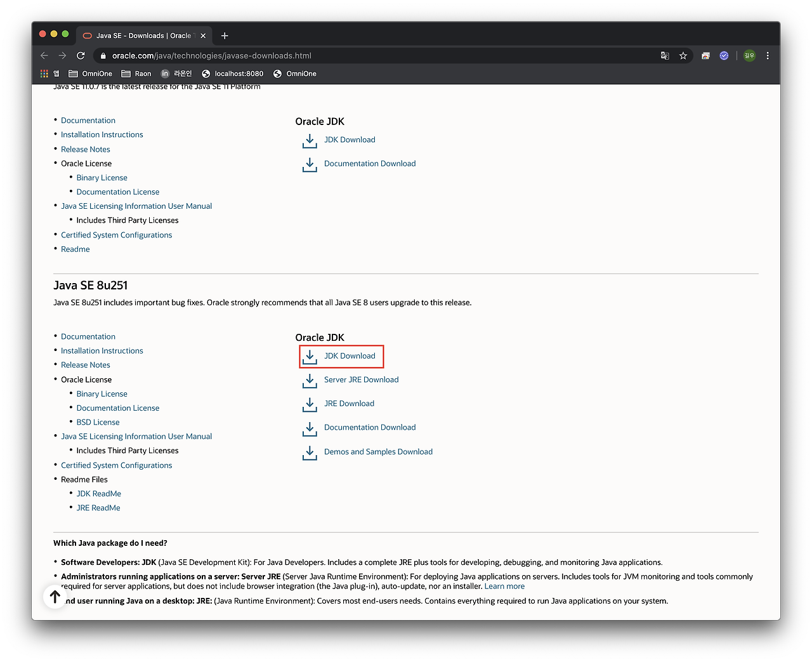Viewport: 812px width, 662px height.
Task: Open new tab with plus icon
Action: tap(225, 36)
